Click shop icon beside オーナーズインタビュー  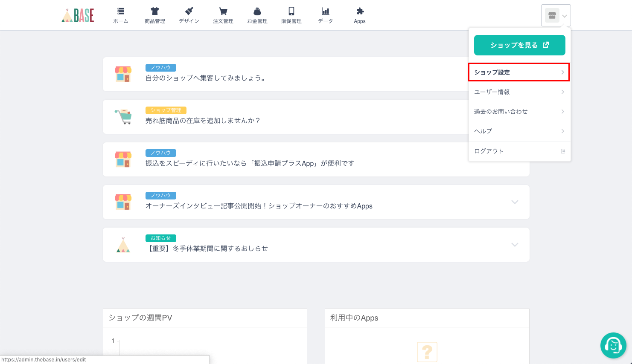(123, 202)
